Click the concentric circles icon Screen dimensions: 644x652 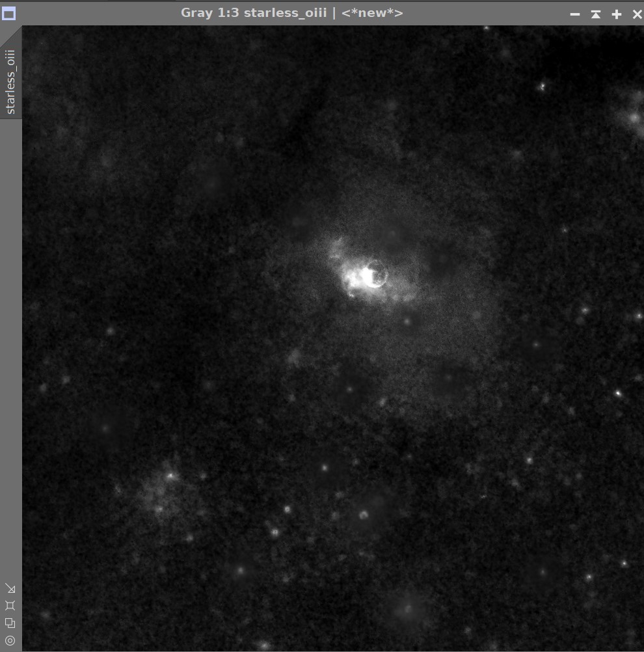point(10,641)
